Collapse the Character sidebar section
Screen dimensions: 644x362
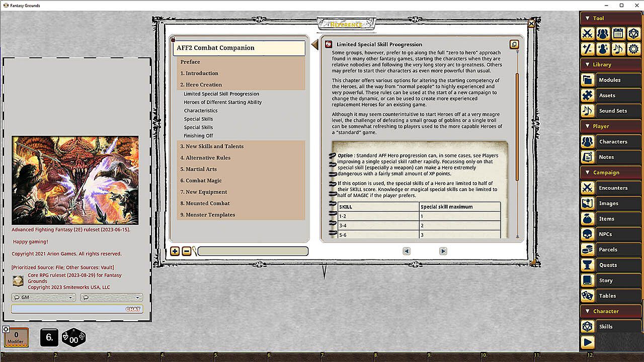point(611,311)
